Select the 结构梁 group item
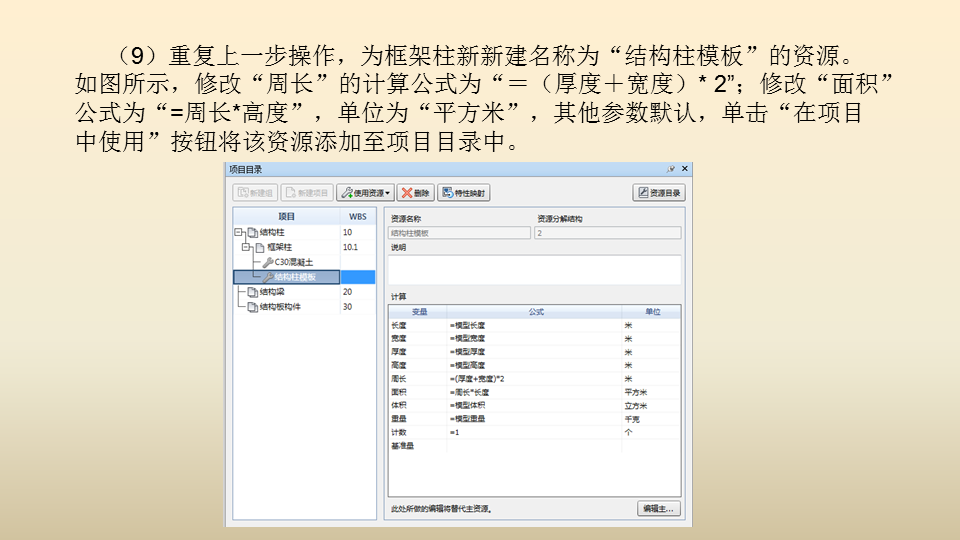The height and width of the screenshot is (540, 960). coord(272,292)
